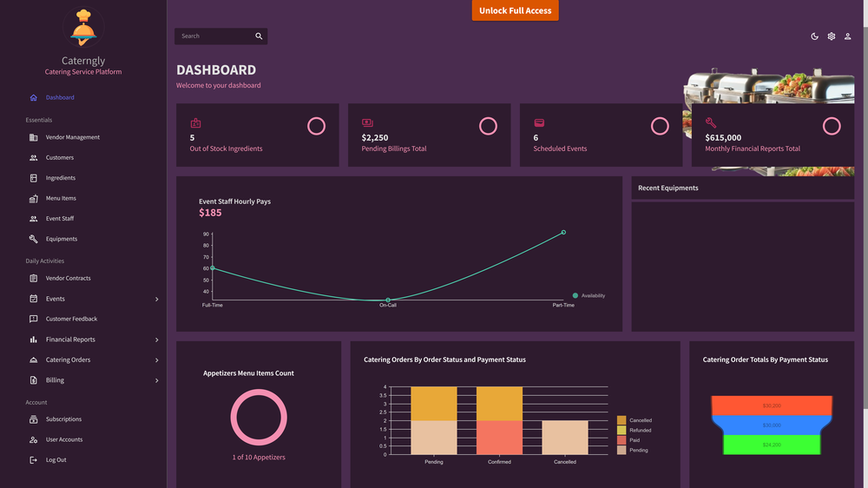Click the Unlock Full Access button

(515, 10)
